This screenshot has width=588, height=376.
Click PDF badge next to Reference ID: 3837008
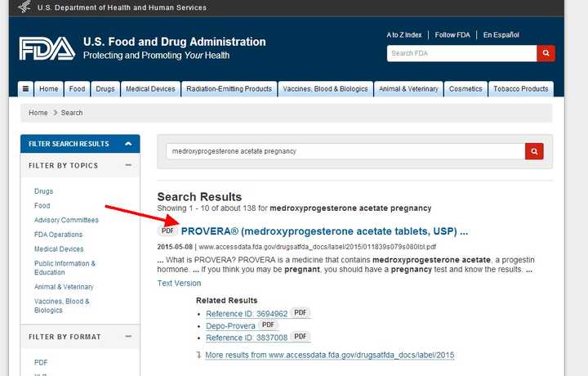click(301, 337)
